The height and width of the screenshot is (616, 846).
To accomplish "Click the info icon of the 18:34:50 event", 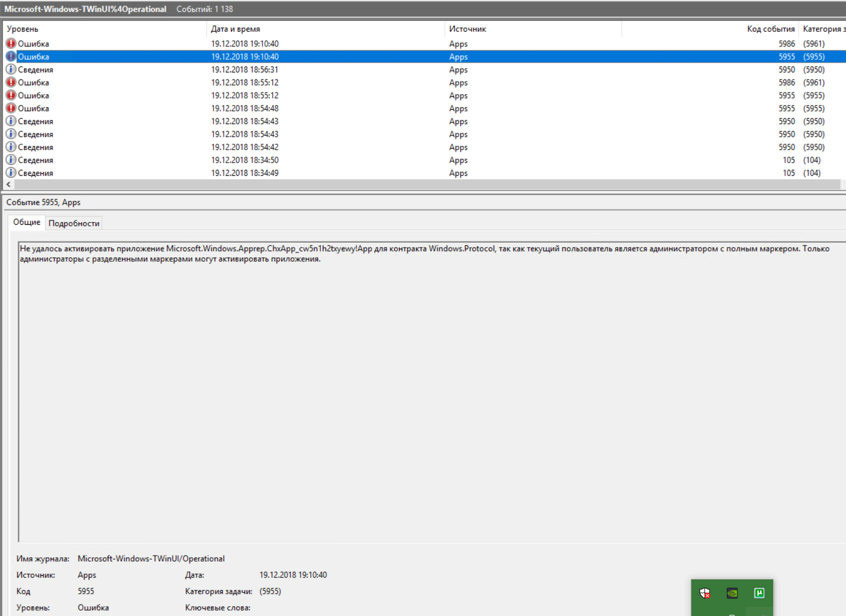I will pos(11,160).
